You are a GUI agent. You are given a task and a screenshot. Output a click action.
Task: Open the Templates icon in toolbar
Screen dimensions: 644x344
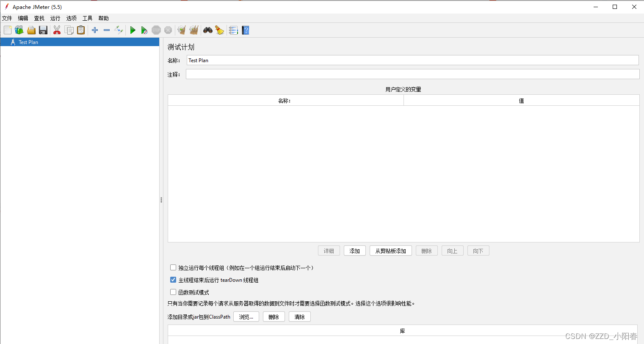[x=19, y=30]
